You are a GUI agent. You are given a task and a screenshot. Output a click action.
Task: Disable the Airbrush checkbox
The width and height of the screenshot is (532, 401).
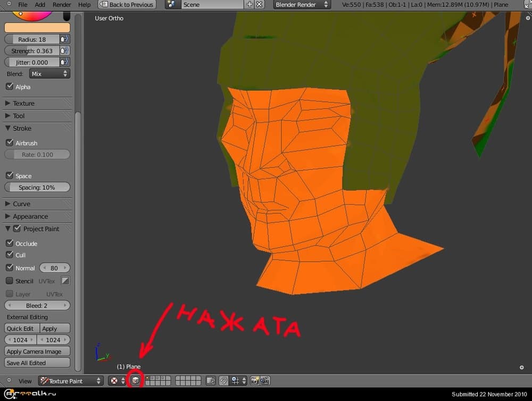pyautogui.click(x=10, y=143)
